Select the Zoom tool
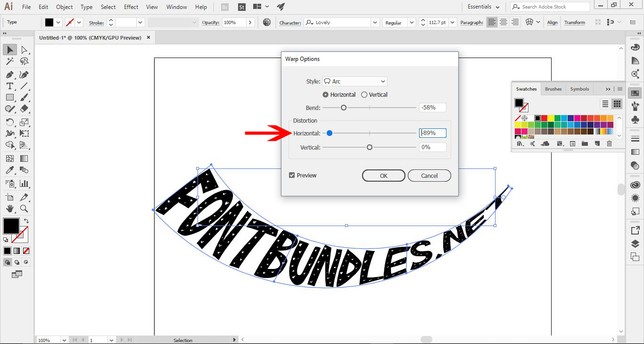644x344 pixels. [x=25, y=209]
